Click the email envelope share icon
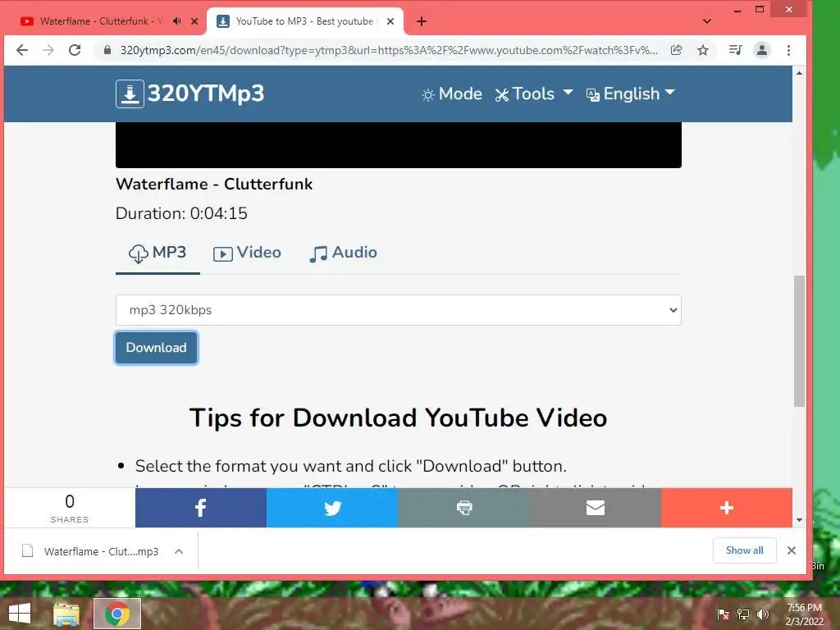The width and height of the screenshot is (840, 630). click(x=596, y=508)
